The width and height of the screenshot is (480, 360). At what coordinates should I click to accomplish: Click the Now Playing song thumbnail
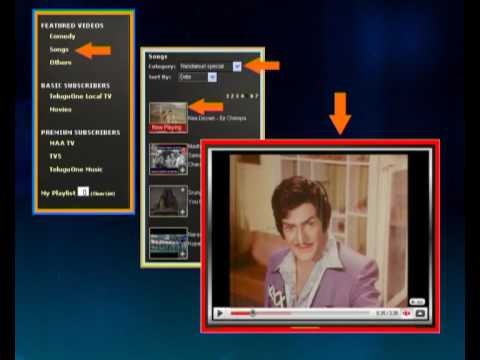pyautogui.click(x=168, y=118)
